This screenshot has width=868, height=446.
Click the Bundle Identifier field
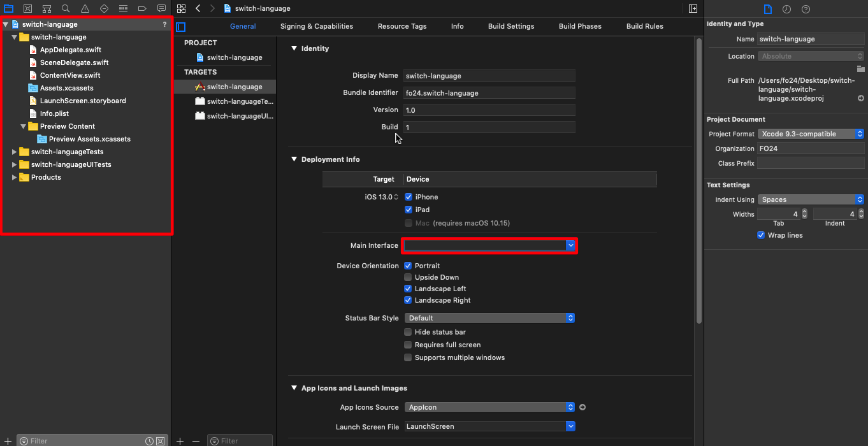[489, 93]
